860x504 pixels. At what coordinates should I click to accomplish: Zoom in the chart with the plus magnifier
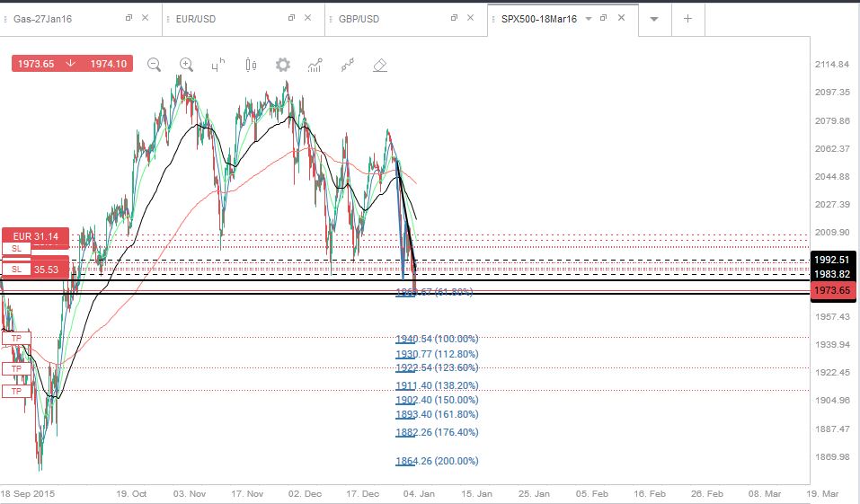click(x=187, y=66)
